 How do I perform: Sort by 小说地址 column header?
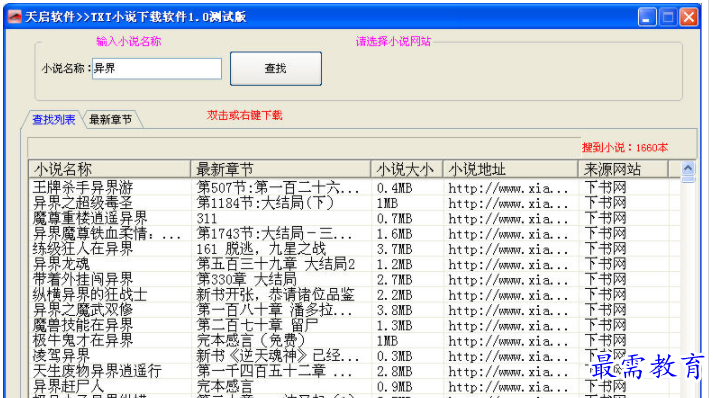(511, 169)
